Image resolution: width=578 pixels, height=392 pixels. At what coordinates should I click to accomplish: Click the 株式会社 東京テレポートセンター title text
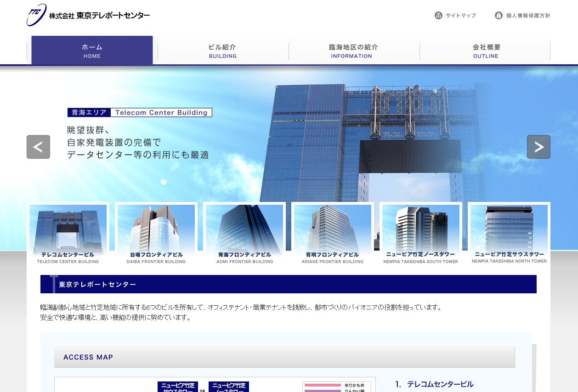(100, 15)
